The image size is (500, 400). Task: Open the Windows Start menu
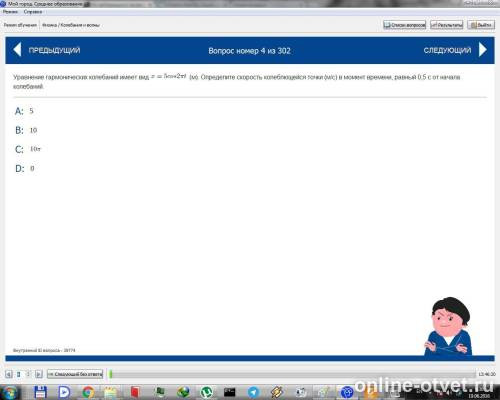[10, 392]
